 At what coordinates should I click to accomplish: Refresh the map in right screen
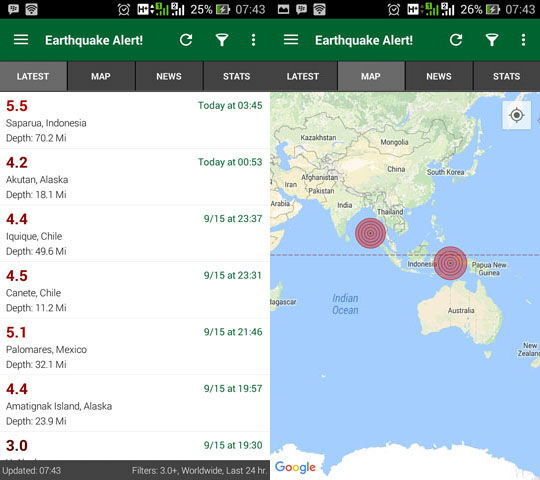[x=456, y=40]
